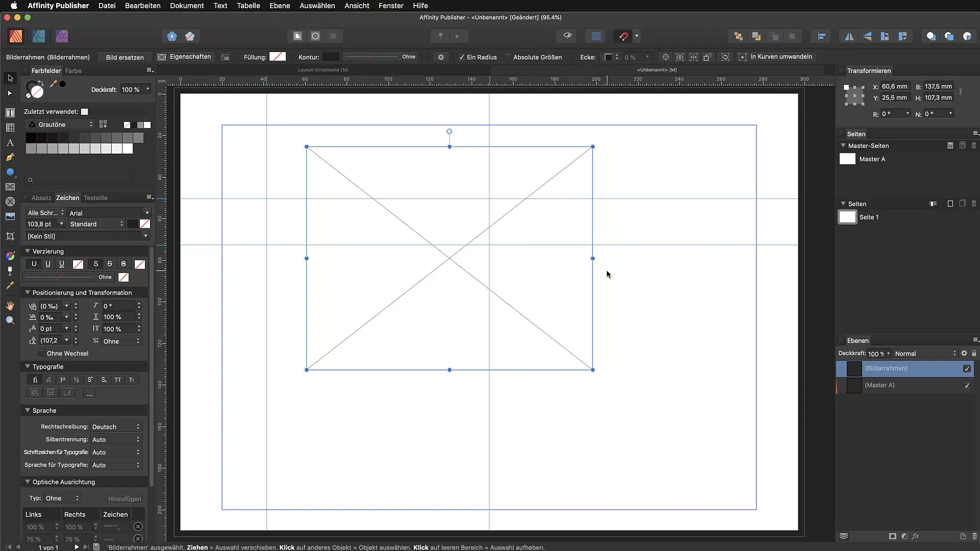Switch to the Photo persona

(62, 36)
